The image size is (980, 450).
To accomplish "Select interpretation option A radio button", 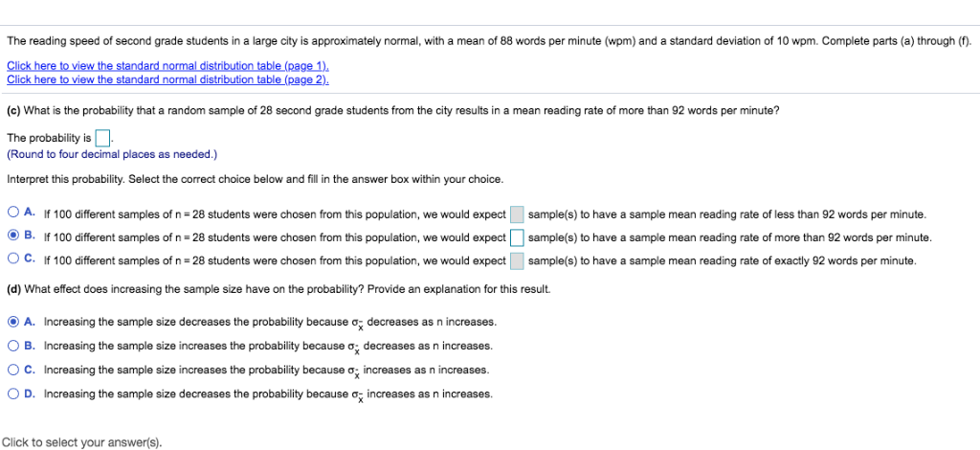I will click(x=13, y=212).
